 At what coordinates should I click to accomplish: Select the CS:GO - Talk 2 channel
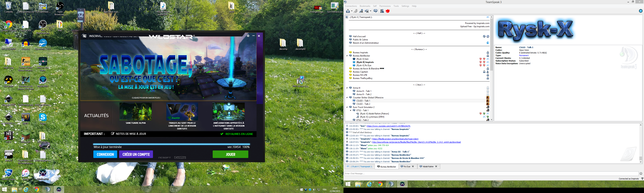pyautogui.click(x=363, y=104)
